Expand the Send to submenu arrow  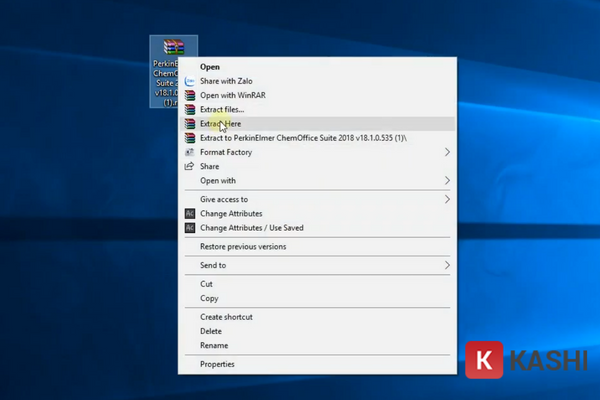tap(447, 265)
